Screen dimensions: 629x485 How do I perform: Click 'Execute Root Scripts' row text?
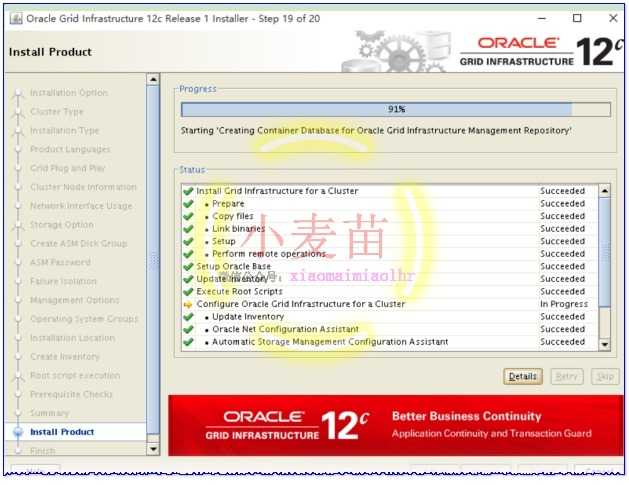239,291
